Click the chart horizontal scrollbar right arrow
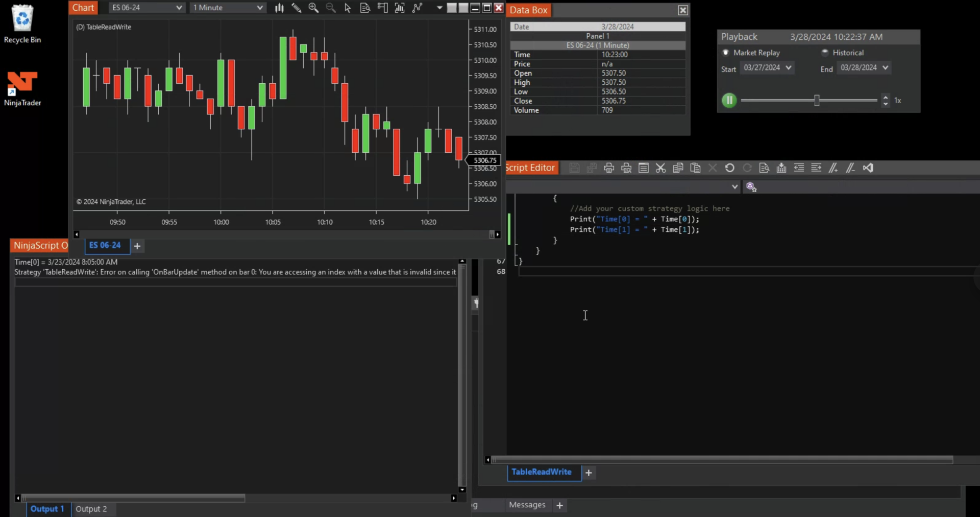980x517 pixels. point(498,234)
